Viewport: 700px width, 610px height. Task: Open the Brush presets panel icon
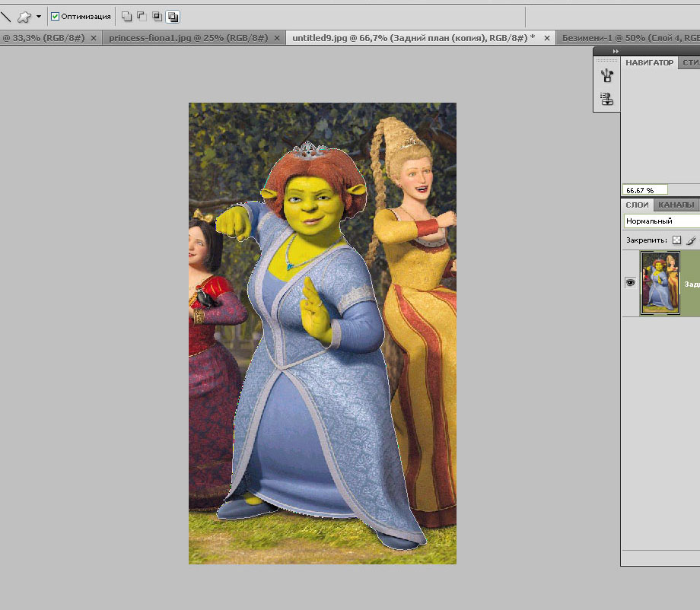tap(606, 76)
